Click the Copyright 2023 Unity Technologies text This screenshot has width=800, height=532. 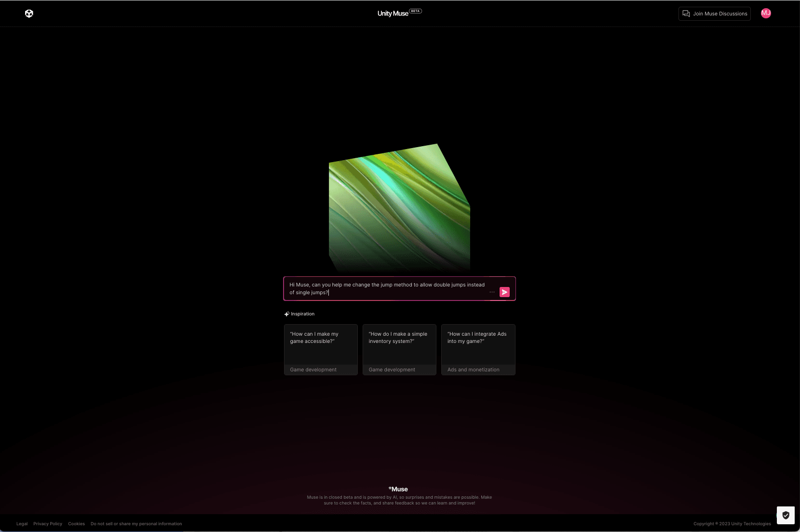tap(732, 524)
